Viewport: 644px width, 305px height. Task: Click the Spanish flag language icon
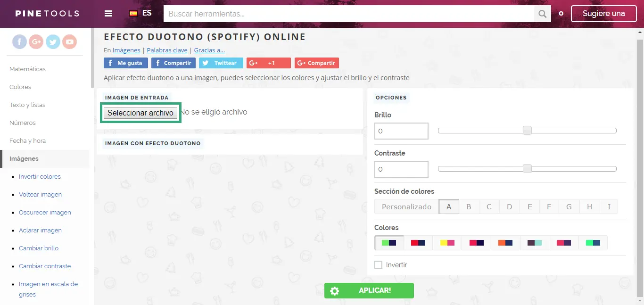[133, 13]
